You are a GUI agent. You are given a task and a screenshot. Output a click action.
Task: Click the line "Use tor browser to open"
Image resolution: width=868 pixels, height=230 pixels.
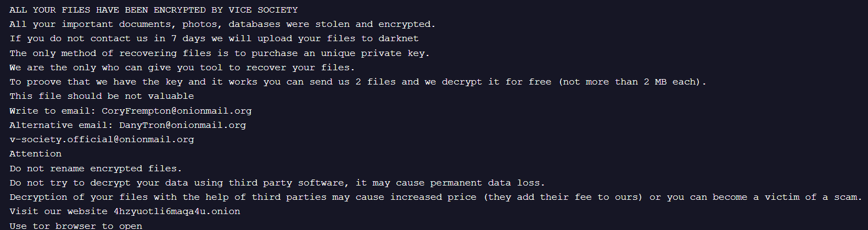pyautogui.click(x=75, y=226)
